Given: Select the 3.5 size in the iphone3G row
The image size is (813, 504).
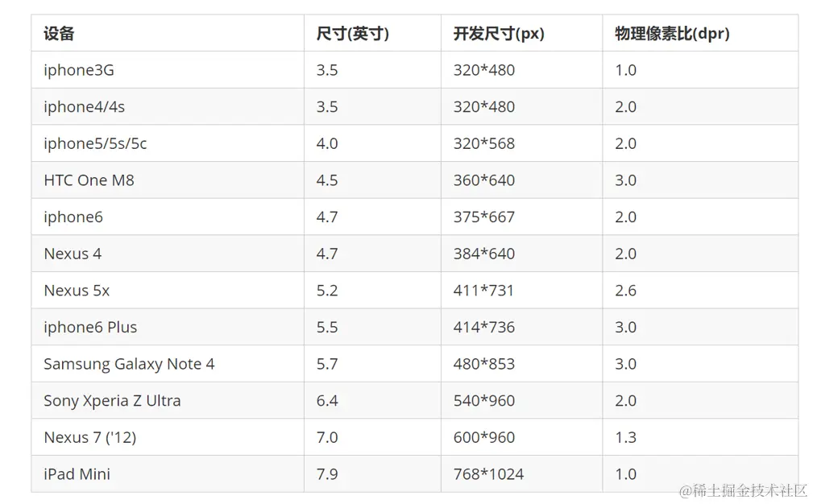Looking at the screenshot, I should pyautogui.click(x=372, y=70).
